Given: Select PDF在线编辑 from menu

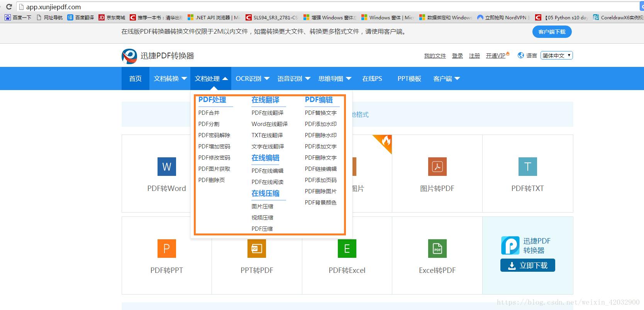Looking at the screenshot, I should (268, 171).
